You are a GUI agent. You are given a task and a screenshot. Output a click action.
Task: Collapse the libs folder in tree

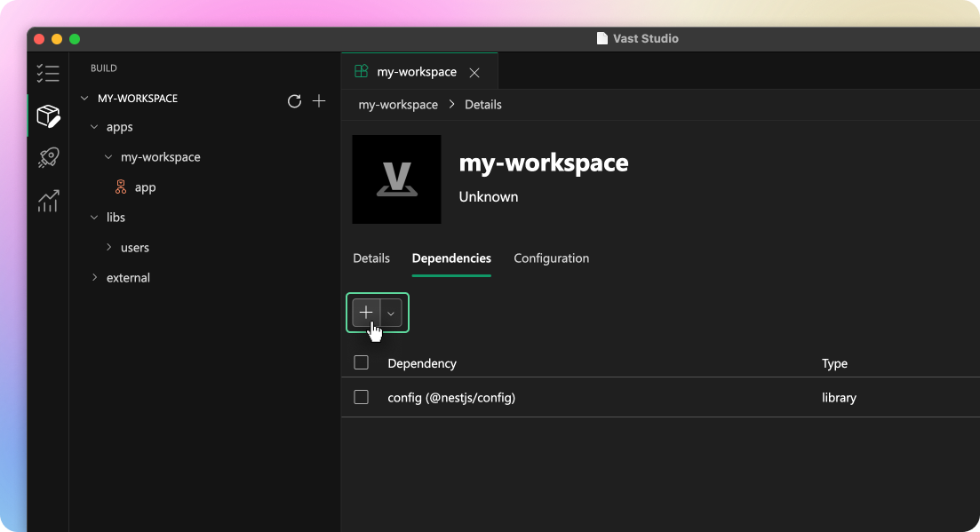(x=96, y=218)
